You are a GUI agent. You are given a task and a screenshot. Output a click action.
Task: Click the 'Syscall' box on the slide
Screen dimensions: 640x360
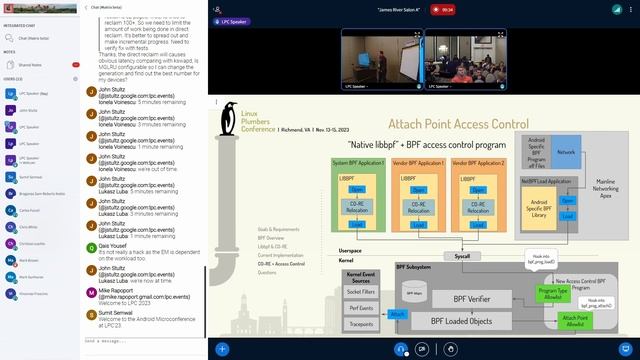(462, 256)
